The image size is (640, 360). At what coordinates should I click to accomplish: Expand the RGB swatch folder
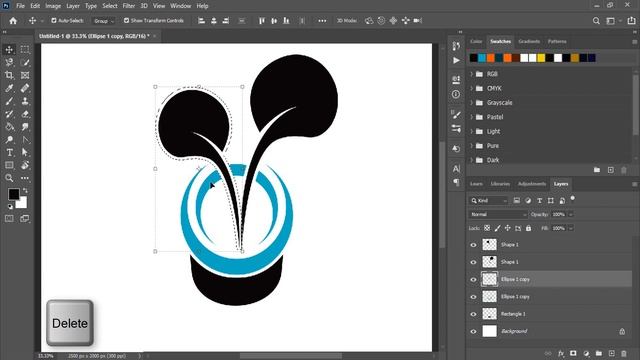tap(471, 74)
